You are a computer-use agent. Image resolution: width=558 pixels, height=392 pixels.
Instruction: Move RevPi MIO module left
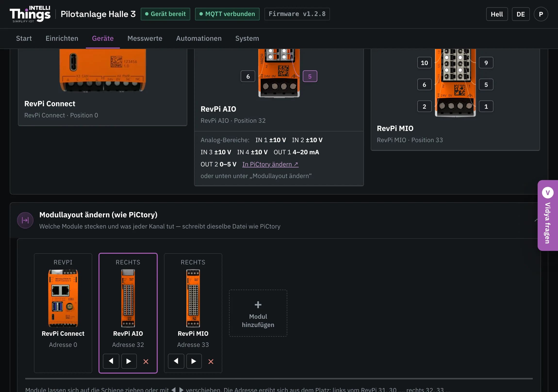[176, 361]
